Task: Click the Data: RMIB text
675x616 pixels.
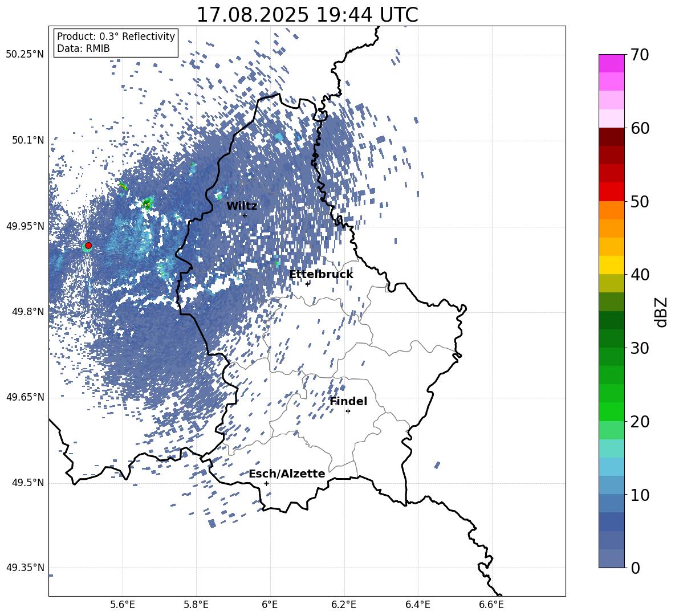Action: tap(83, 48)
